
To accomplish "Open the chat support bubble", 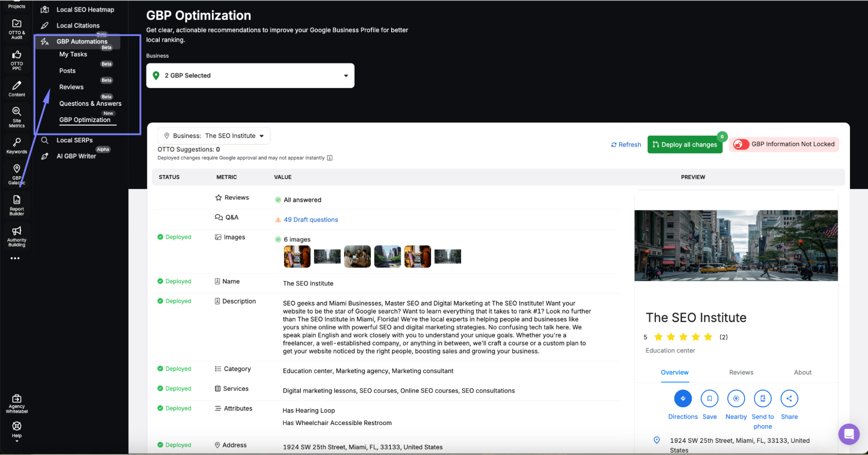I will click(x=849, y=434).
